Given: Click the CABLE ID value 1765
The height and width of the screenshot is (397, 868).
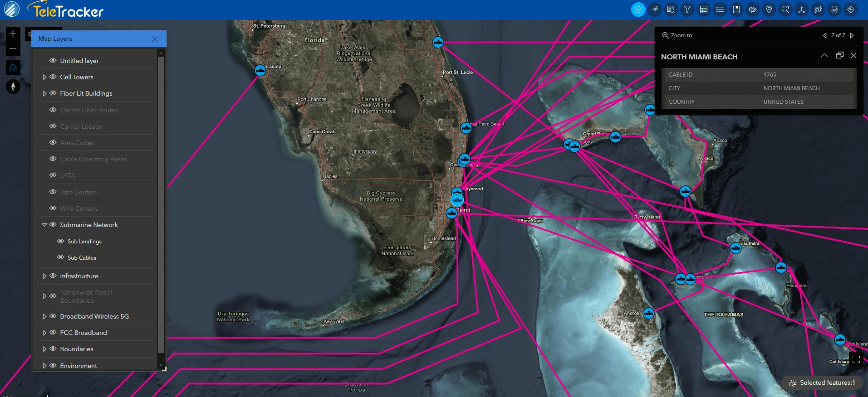Looking at the screenshot, I should 770,75.
